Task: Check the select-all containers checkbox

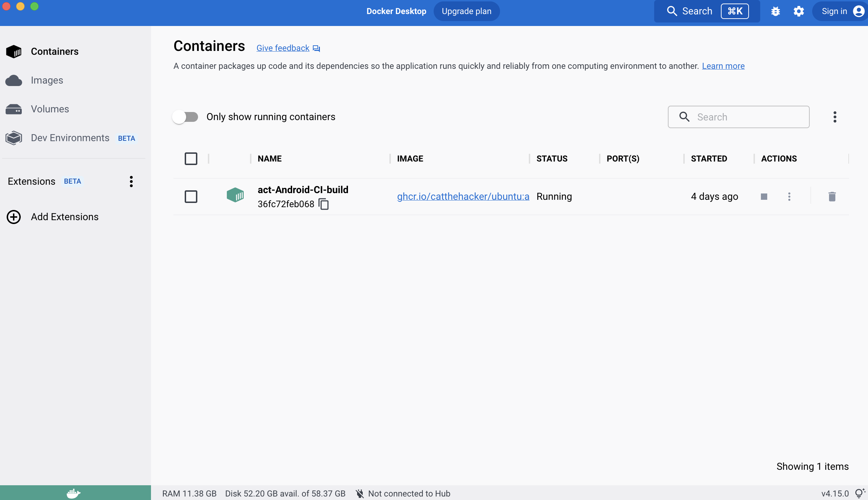Action: point(191,159)
